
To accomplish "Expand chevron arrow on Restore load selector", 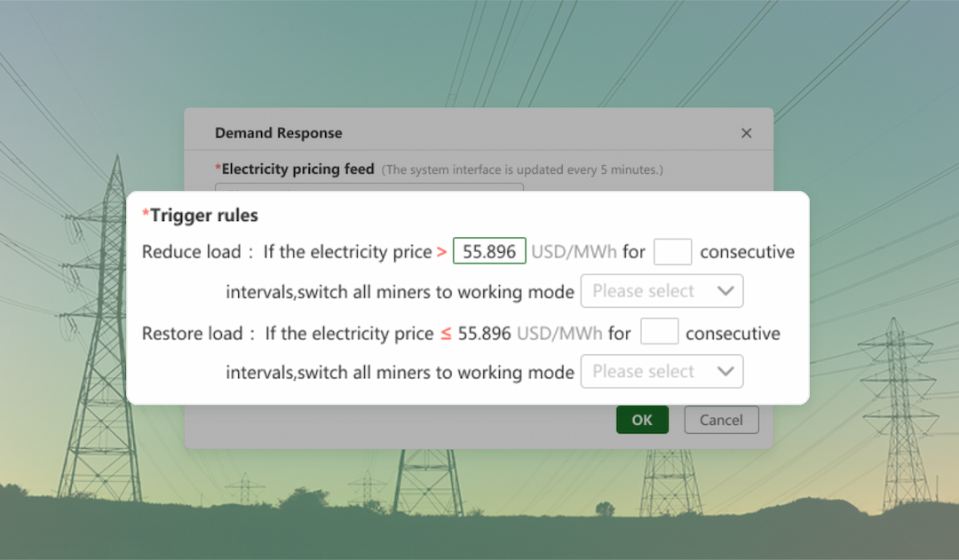I will click(x=725, y=372).
